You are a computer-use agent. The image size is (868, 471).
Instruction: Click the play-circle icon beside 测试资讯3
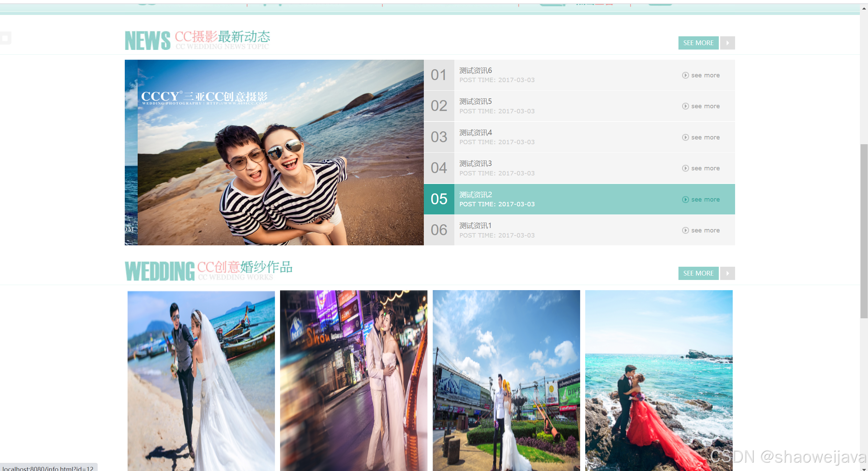(685, 168)
